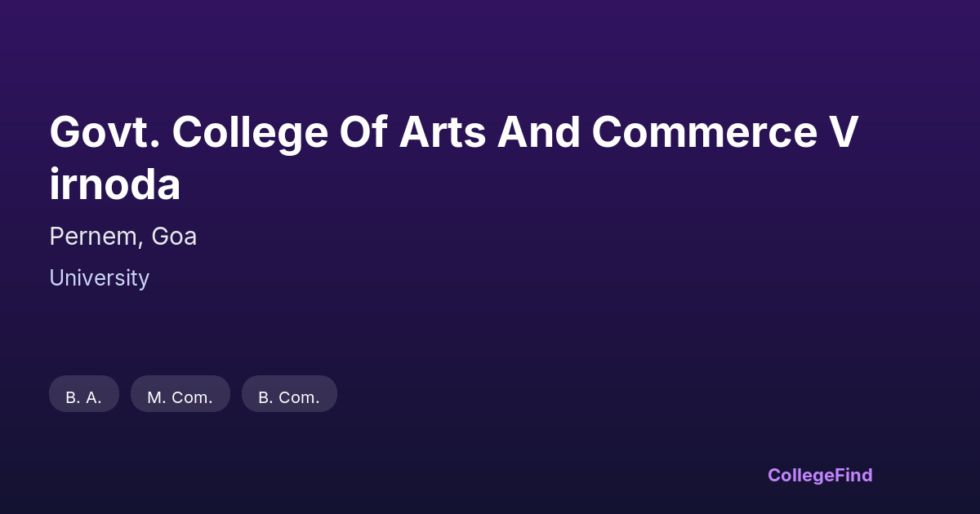This screenshot has width=980, height=514.
Task: Click the word "Govt." in the heading
Action: pos(103,132)
